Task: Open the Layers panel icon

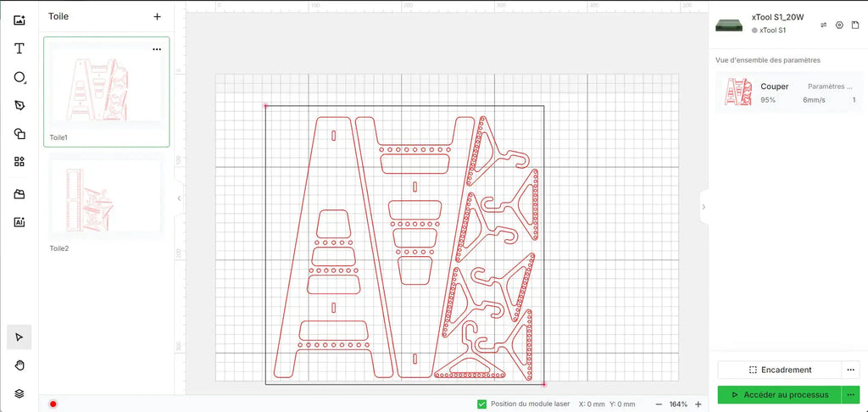Action: click(19, 393)
